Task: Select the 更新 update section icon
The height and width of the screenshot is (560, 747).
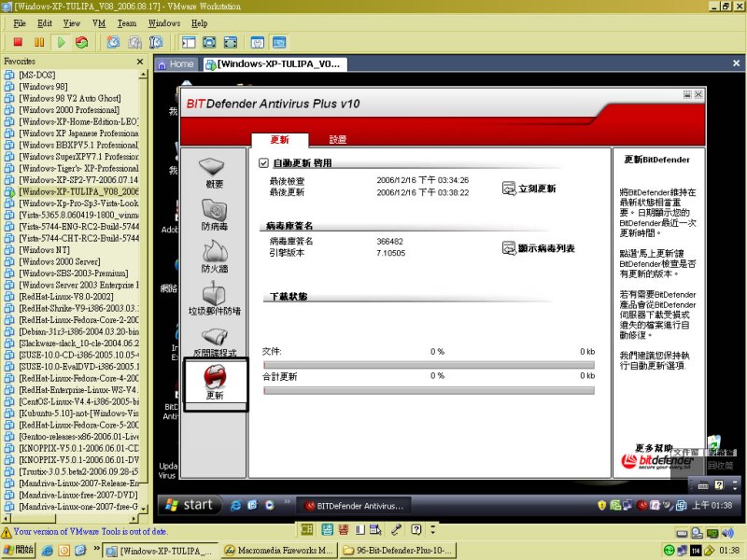Action: click(x=215, y=382)
